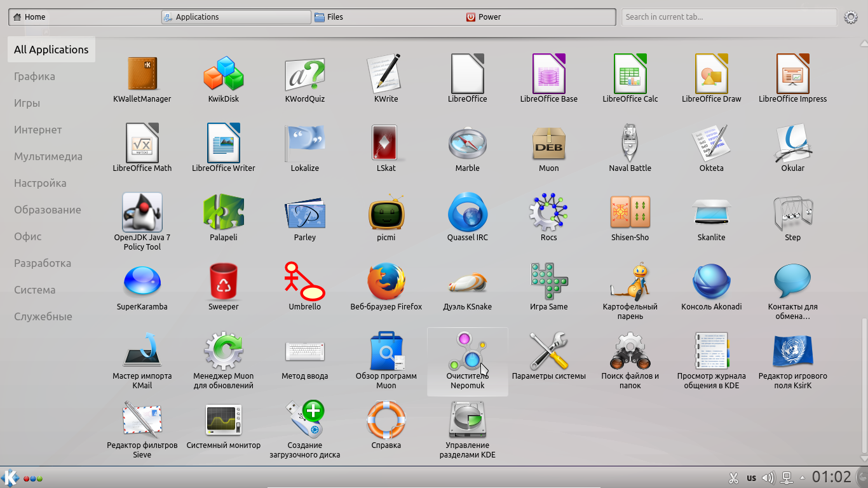Show the All Applications category

click(x=51, y=50)
